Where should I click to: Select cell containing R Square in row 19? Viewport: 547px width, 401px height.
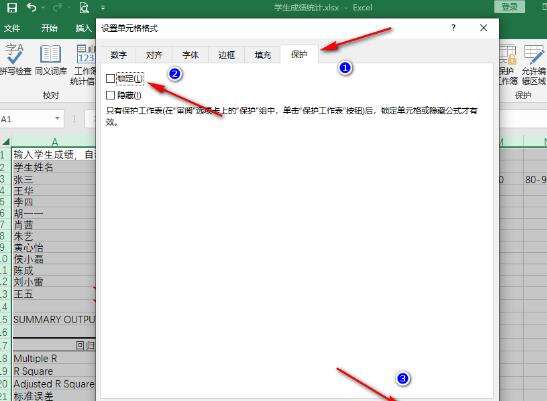(54, 371)
